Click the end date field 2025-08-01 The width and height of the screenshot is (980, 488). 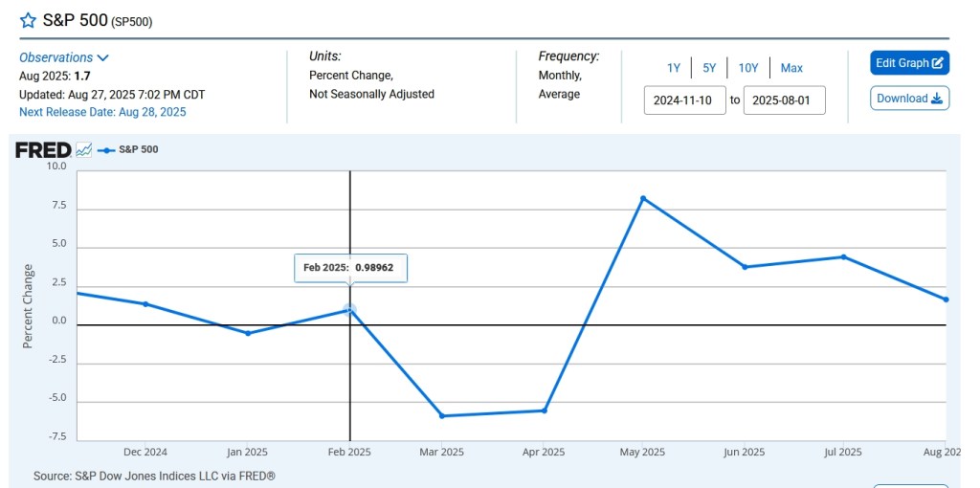point(784,100)
